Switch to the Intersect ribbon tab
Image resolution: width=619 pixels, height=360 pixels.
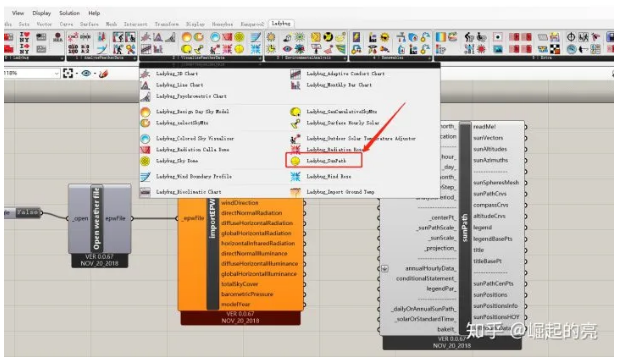tap(135, 24)
